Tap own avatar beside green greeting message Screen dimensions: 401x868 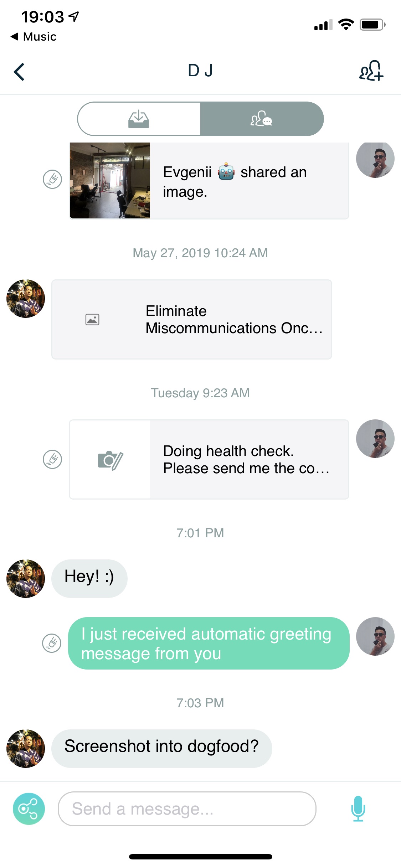coord(375,636)
